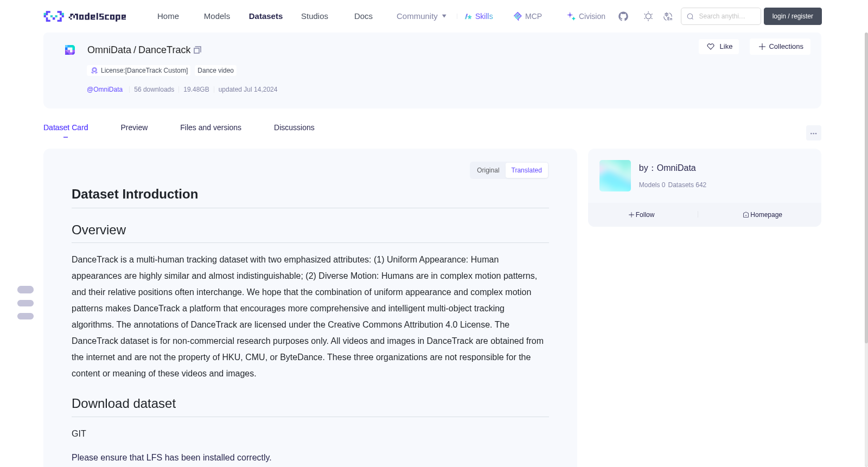Switch to the Preview tab
The height and width of the screenshot is (467, 868).
(134, 127)
